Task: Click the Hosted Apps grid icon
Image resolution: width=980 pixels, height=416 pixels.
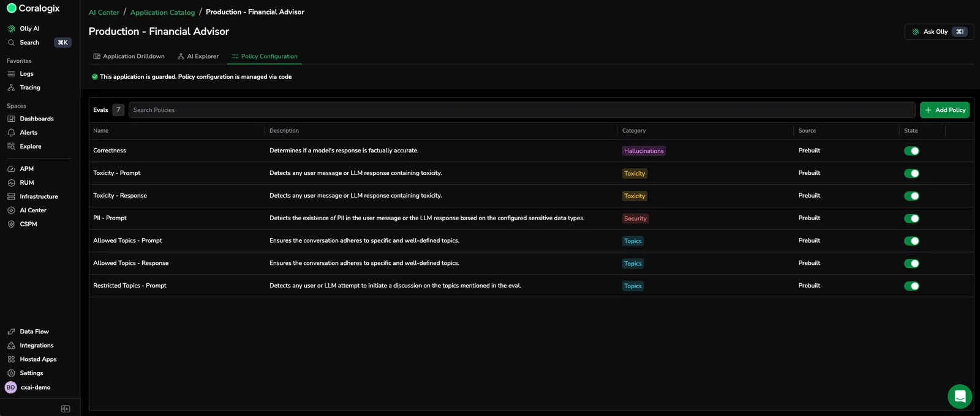Action: point(11,359)
